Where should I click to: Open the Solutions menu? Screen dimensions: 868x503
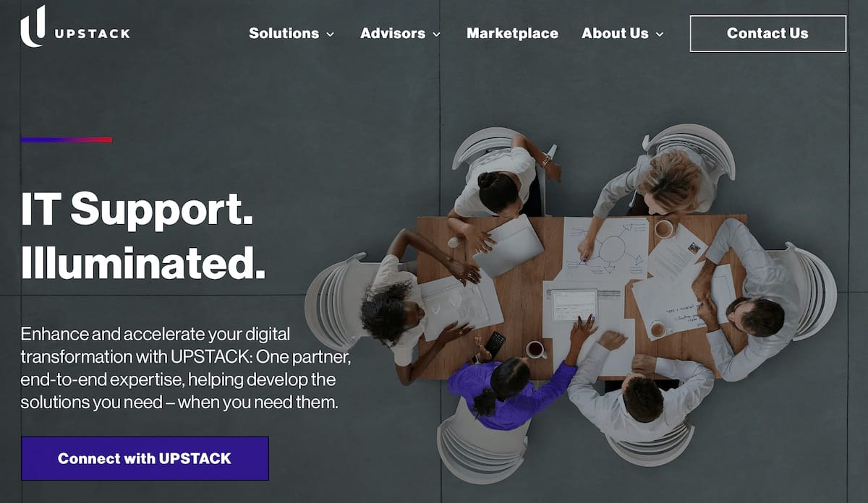tap(284, 33)
